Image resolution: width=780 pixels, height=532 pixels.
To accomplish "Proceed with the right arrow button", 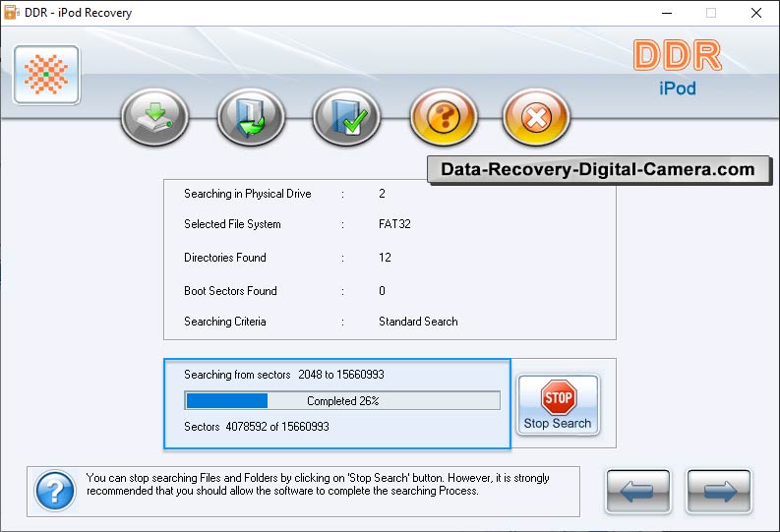I will [718, 491].
